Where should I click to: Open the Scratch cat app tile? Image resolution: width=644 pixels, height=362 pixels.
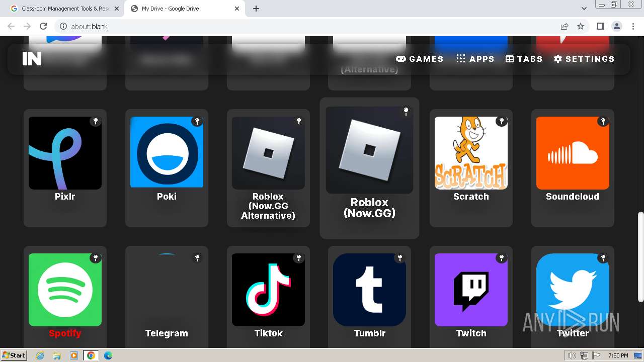471,168
